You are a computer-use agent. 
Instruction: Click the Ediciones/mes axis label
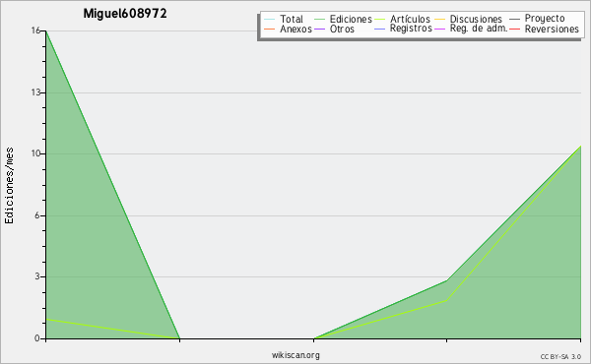(x=9, y=186)
